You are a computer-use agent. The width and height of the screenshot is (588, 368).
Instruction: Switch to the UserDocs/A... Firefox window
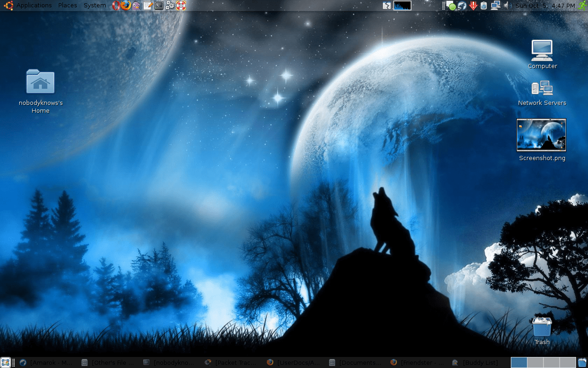(x=293, y=362)
